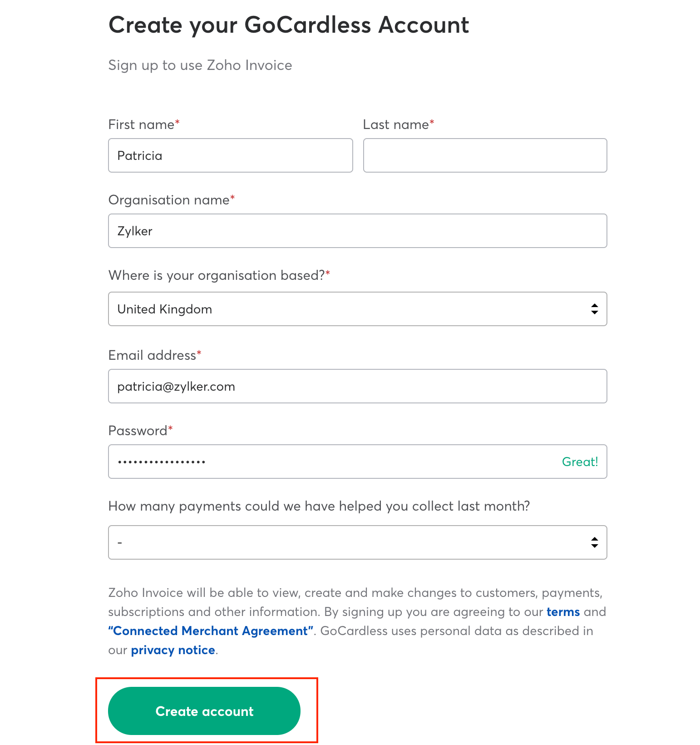Open the terms link
The height and width of the screenshot is (745, 700).
(x=563, y=612)
